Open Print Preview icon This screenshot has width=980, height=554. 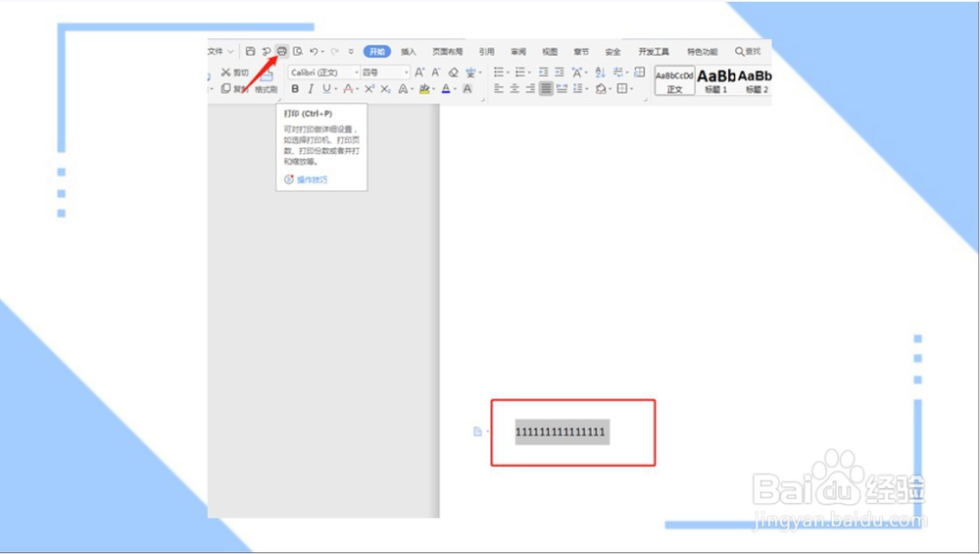298,51
